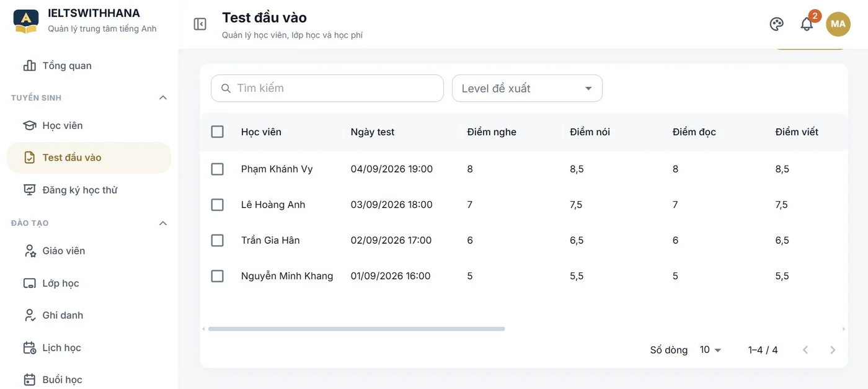Open Lịch học menu item
Viewport: 868px width, 389px height.
(x=89, y=348)
